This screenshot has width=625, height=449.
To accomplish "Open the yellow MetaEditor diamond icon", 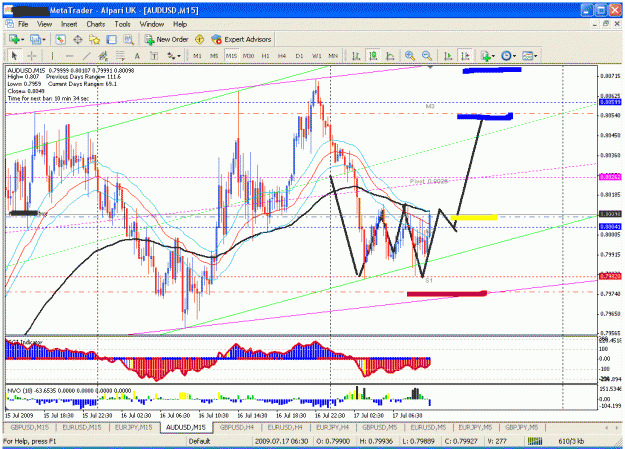I will click(x=199, y=39).
